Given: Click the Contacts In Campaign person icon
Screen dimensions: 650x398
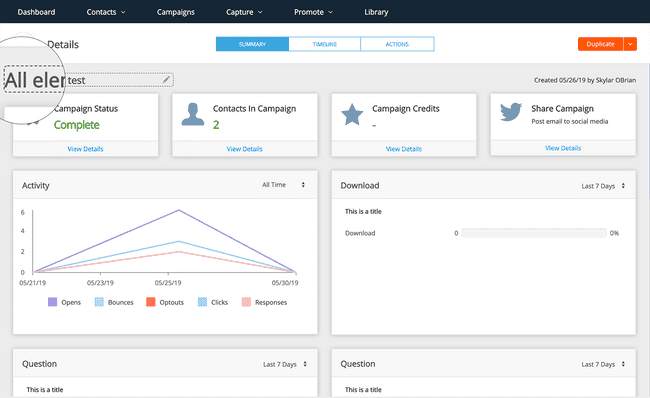Looking at the screenshot, I should click(193, 114).
